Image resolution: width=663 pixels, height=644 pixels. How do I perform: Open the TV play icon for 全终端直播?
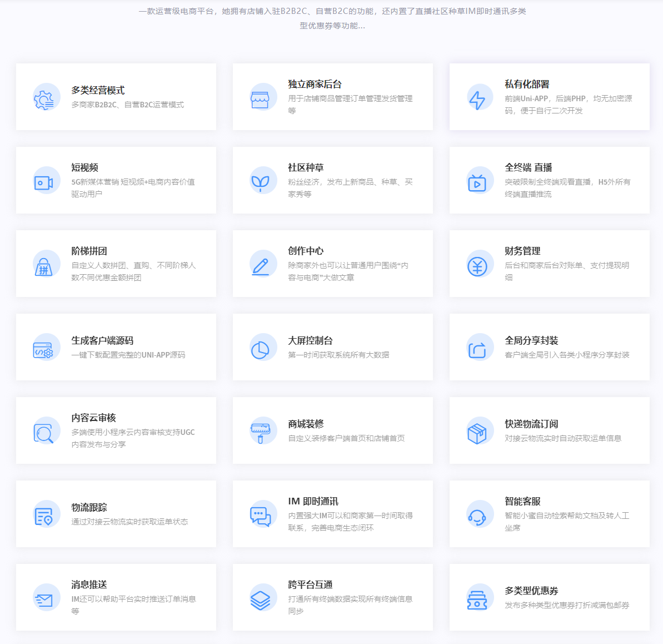(x=477, y=182)
